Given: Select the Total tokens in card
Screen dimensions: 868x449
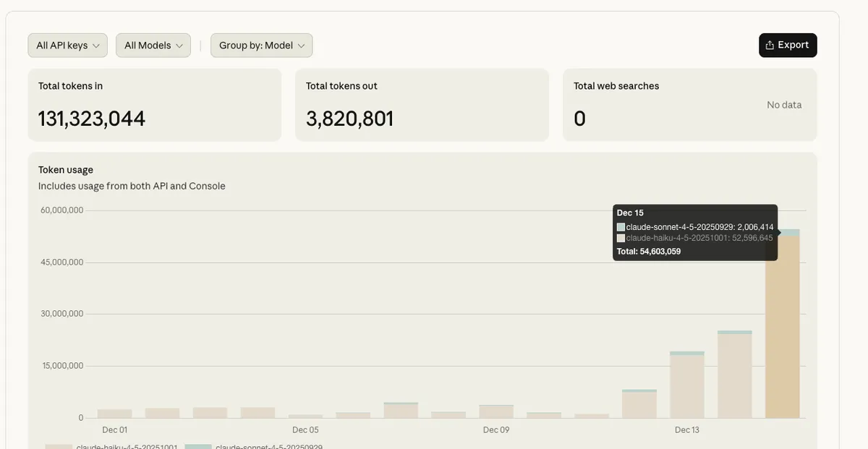Looking at the screenshot, I should click(x=154, y=104).
